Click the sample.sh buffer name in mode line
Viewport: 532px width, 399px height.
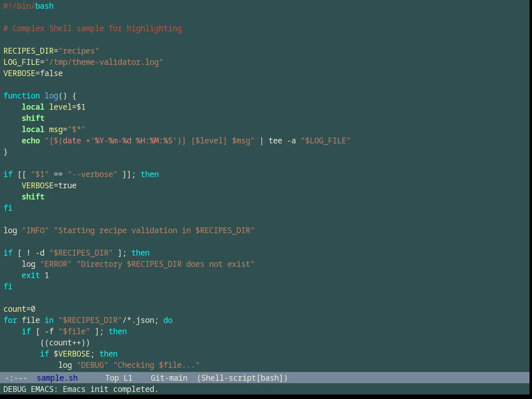(x=57, y=378)
